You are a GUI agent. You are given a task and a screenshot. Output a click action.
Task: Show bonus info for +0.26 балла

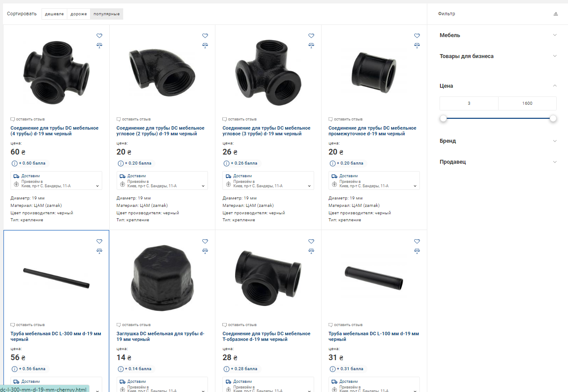click(226, 163)
